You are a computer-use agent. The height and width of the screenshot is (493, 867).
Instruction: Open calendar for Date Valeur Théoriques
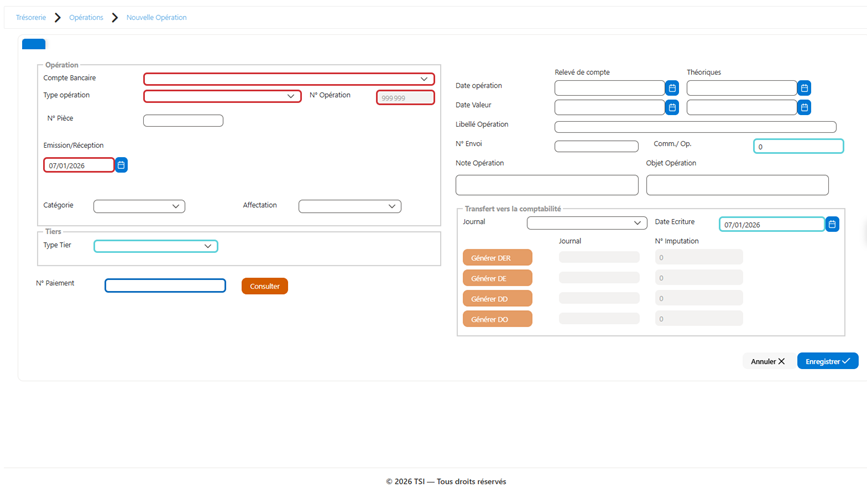click(x=804, y=107)
